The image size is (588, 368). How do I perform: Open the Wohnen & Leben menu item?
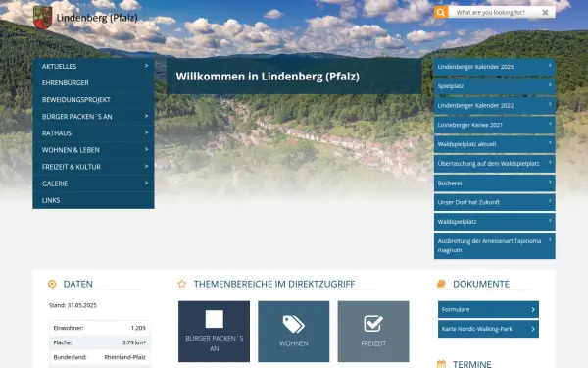[71, 150]
